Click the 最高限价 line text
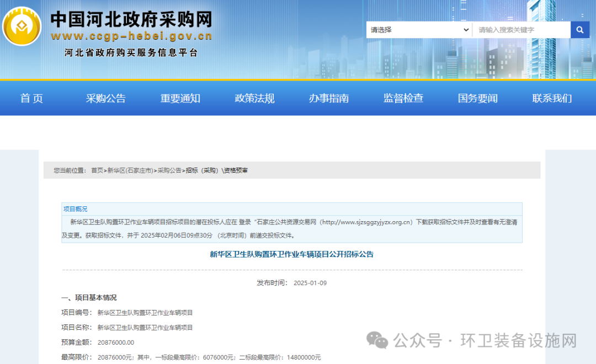The width and height of the screenshot is (596, 364). tap(191, 357)
